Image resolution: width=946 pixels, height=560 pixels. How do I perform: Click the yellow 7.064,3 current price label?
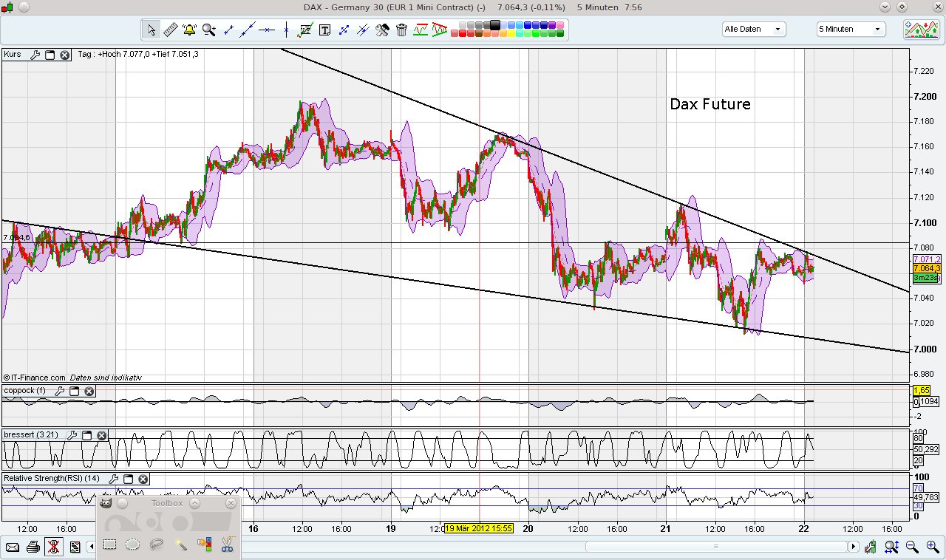(x=926, y=268)
